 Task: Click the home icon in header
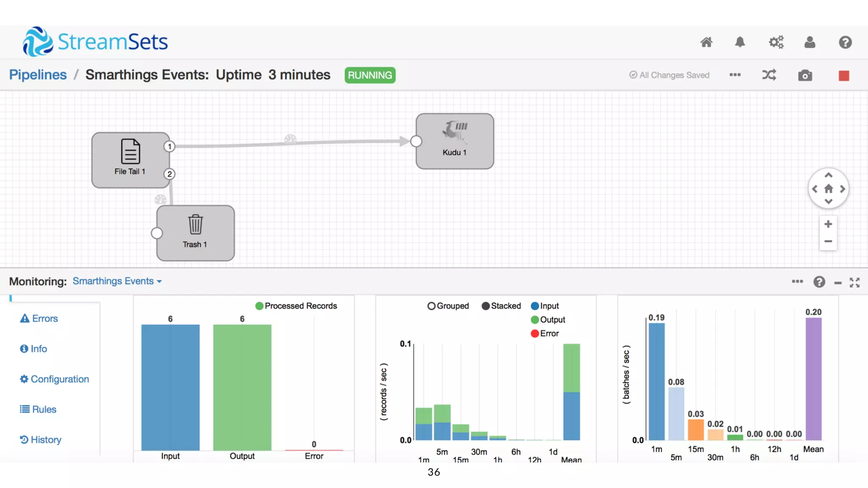tap(706, 42)
